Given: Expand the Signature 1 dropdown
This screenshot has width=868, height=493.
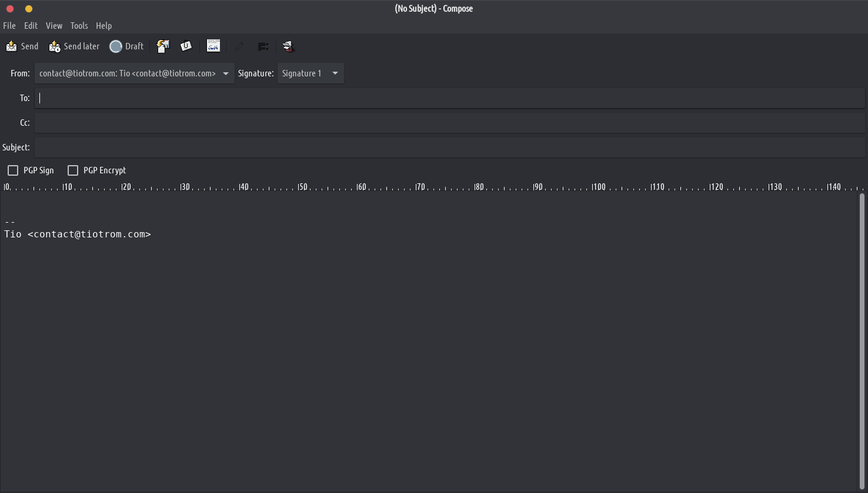Looking at the screenshot, I should coord(310,73).
